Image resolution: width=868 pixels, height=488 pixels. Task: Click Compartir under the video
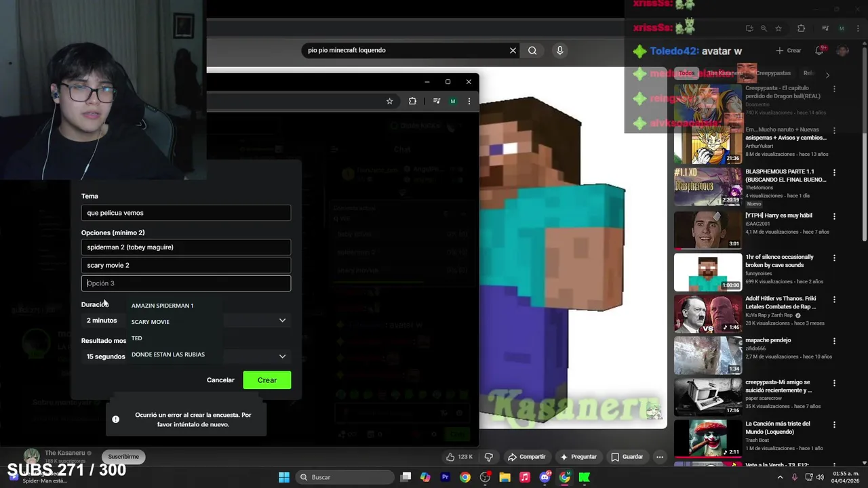point(526,457)
